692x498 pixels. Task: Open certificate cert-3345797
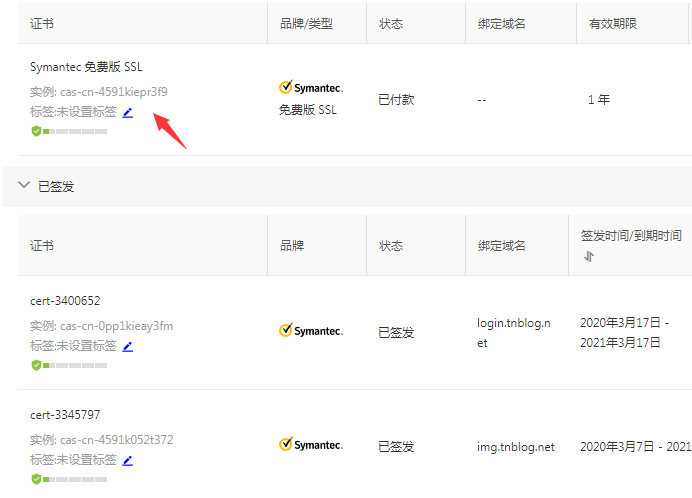click(65, 414)
